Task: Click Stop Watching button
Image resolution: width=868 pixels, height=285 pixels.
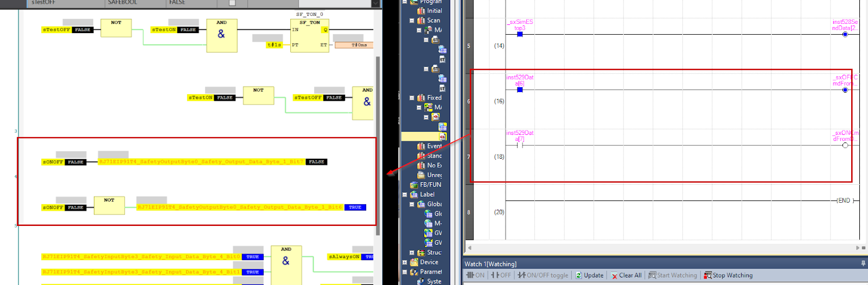Action: tap(728, 275)
